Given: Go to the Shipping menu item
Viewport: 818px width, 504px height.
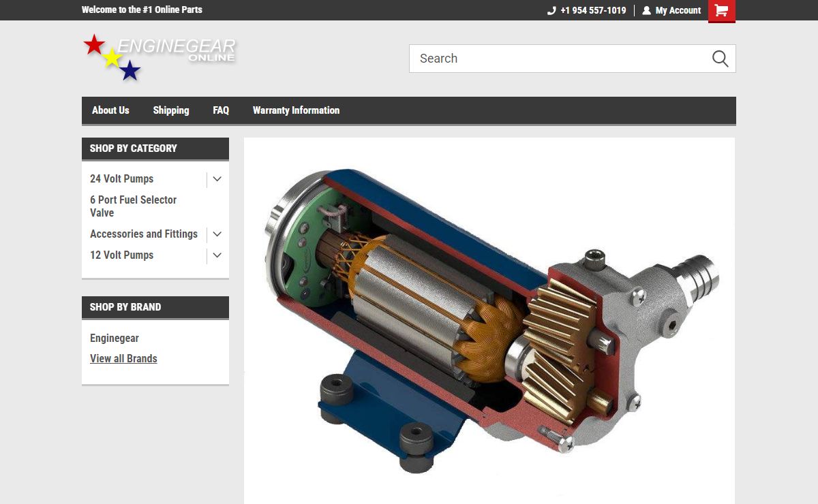Looking at the screenshot, I should (x=171, y=110).
